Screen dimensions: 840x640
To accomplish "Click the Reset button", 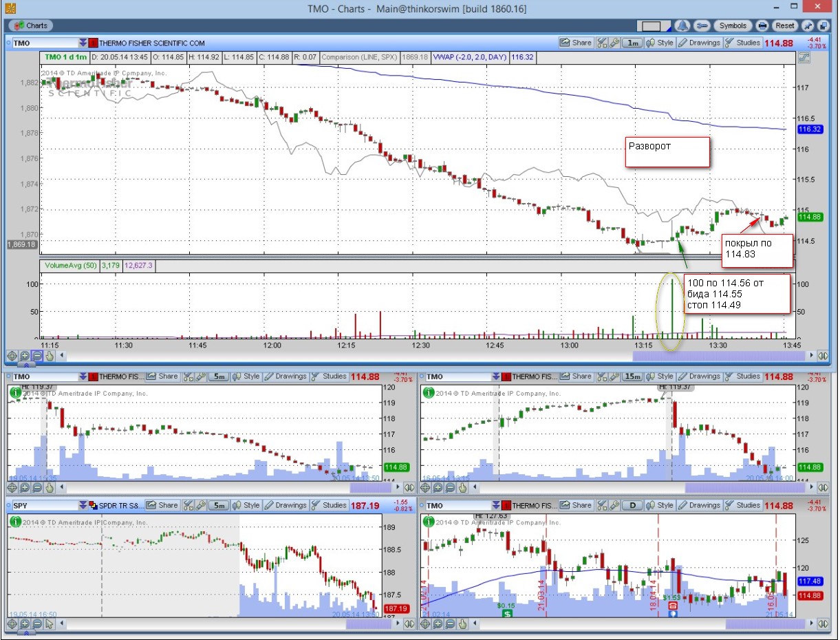I will click(x=785, y=25).
